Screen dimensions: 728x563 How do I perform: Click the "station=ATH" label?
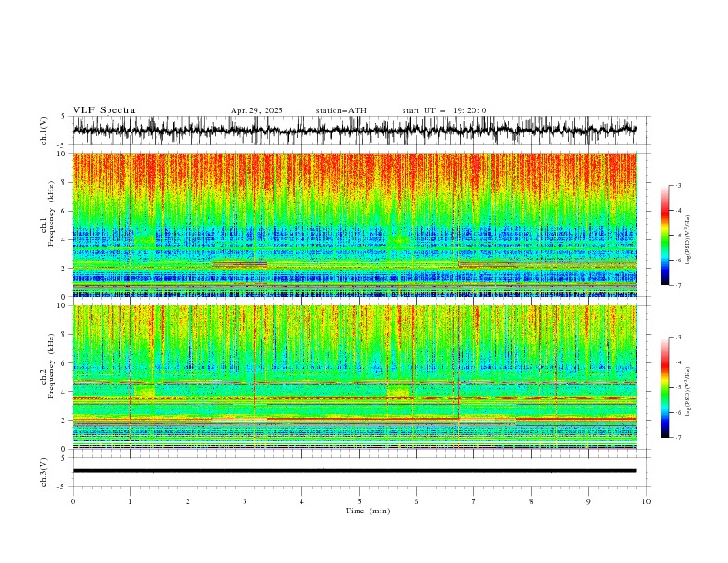341,110
